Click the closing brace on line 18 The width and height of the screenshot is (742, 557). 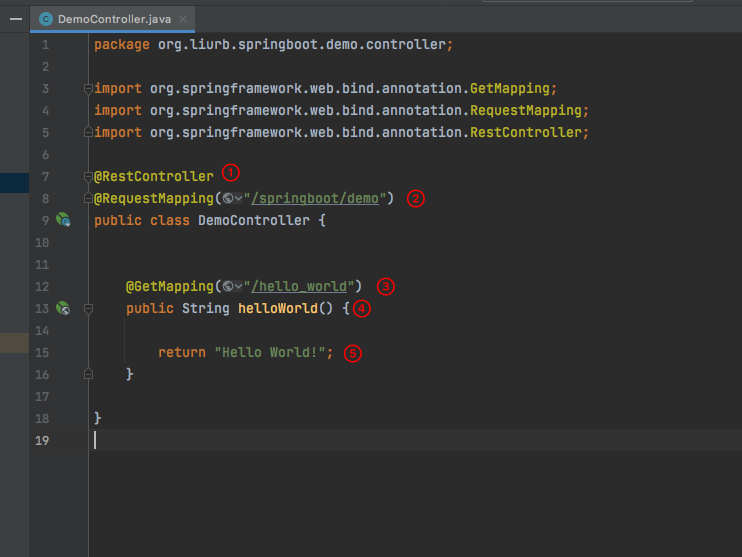pyautogui.click(x=97, y=418)
